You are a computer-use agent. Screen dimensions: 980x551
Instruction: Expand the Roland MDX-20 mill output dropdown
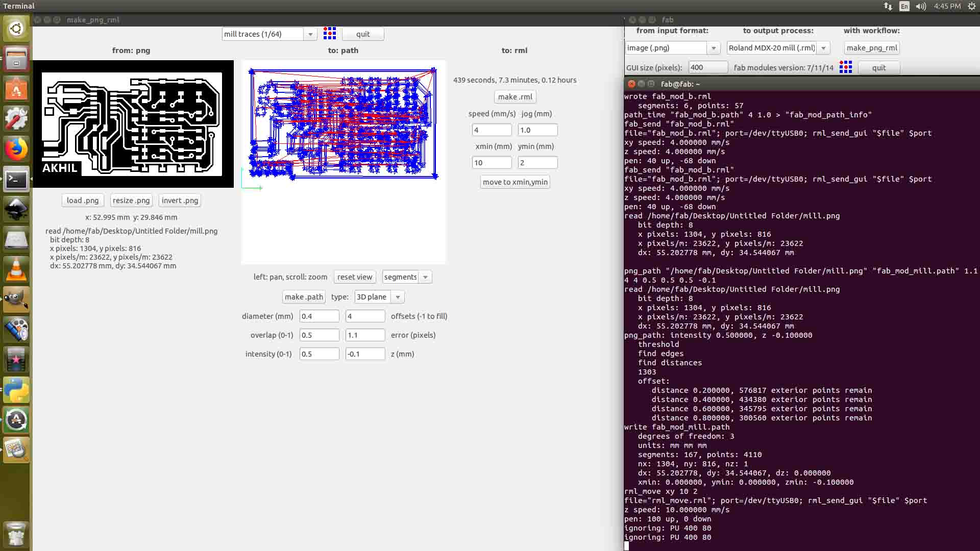823,48
